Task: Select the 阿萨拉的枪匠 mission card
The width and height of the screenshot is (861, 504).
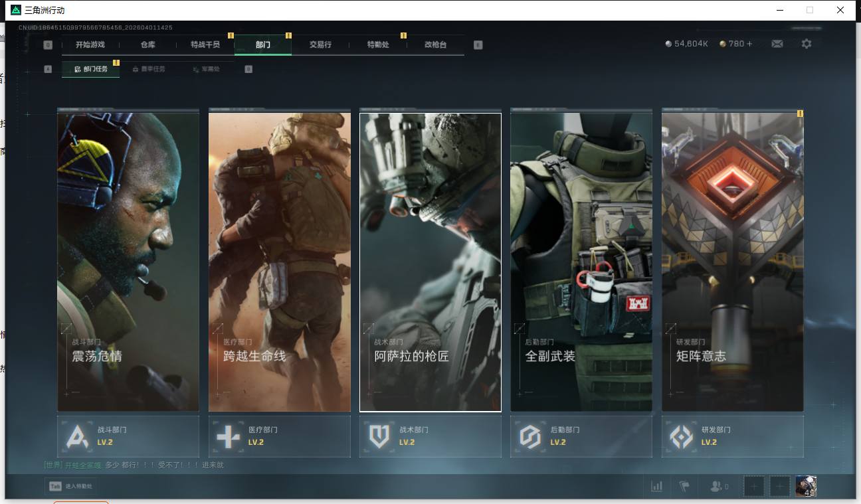Action: click(x=430, y=262)
